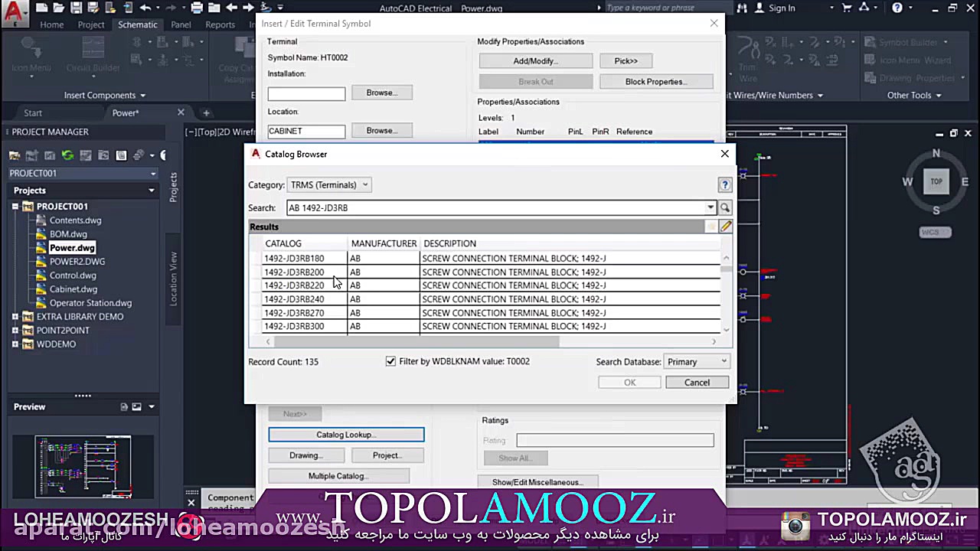Click the Trim Wire ribbon tool

pos(747,59)
